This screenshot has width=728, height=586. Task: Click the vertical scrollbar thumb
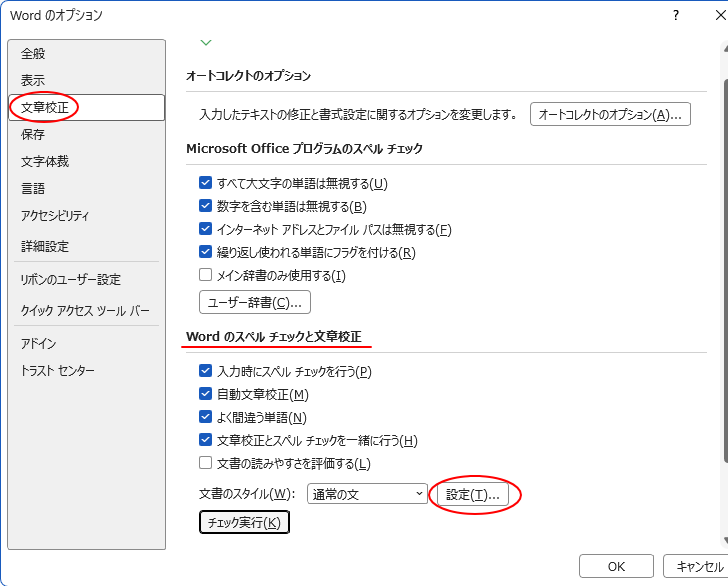[x=726, y=270]
